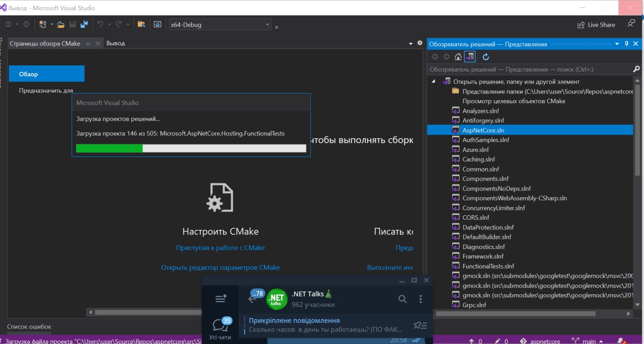Click the Azure.slnf file icon
644x344 pixels.
tap(455, 149)
